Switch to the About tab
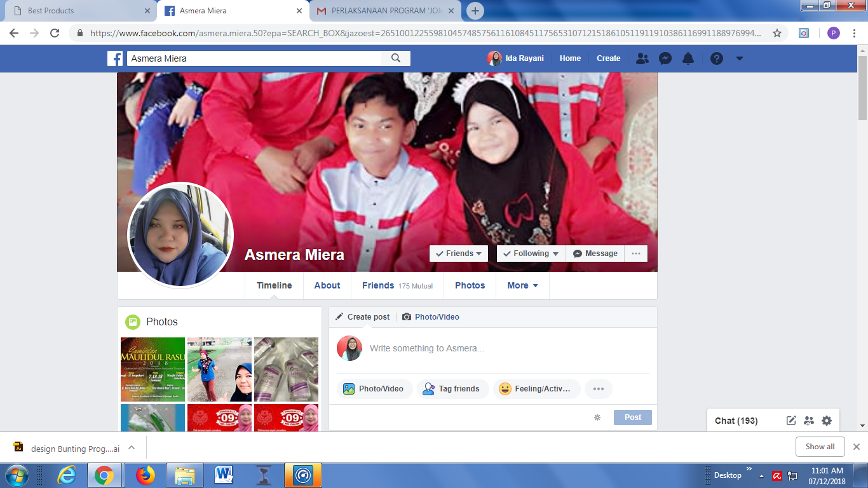Screen dimensions: 868x488 [327, 286]
